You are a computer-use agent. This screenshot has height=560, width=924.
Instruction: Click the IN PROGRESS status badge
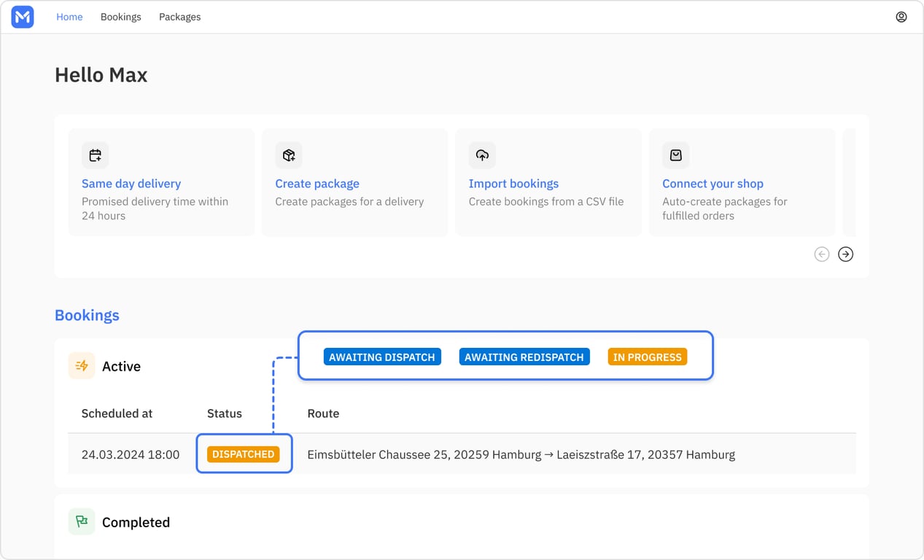point(648,357)
